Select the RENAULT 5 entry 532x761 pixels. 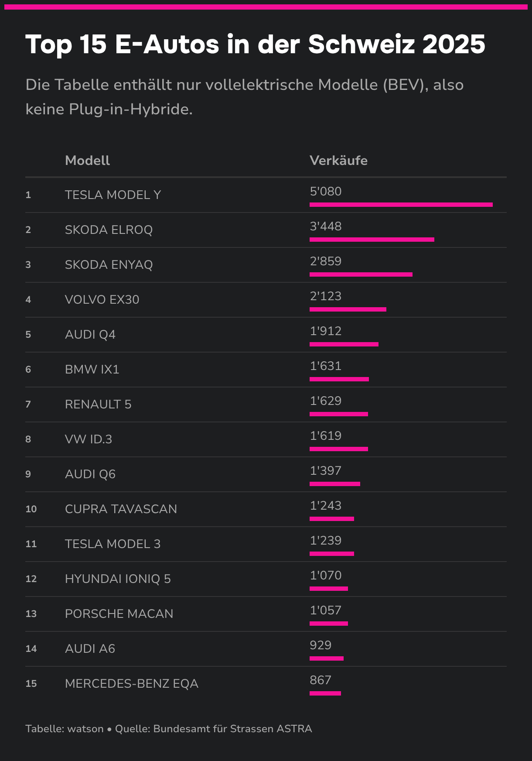tap(98, 404)
